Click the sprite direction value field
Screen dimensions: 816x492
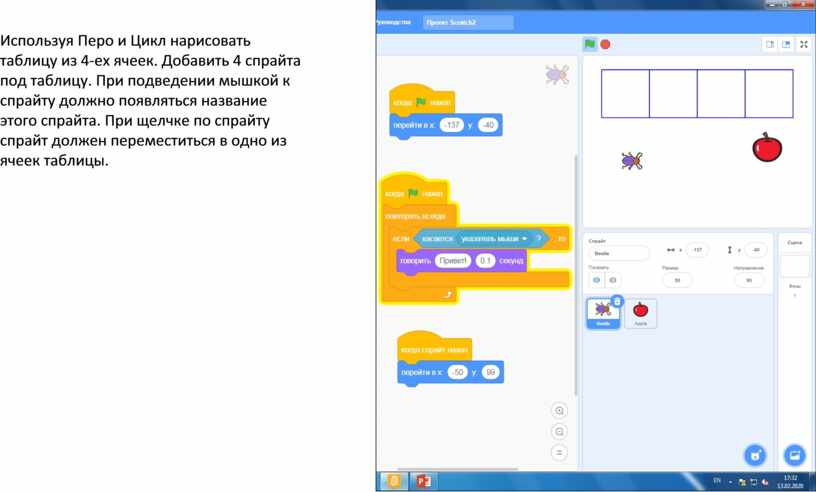point(748,280)
